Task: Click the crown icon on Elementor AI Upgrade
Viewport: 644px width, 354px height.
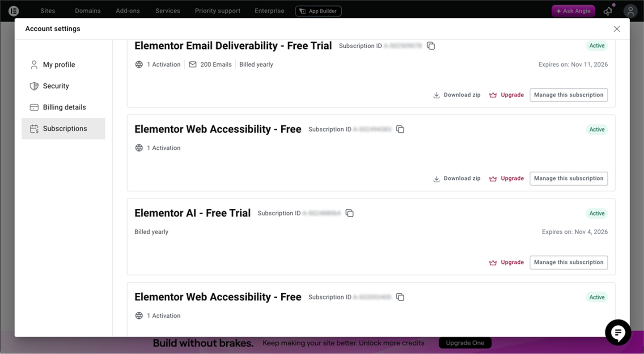Action: pos(493,262)
